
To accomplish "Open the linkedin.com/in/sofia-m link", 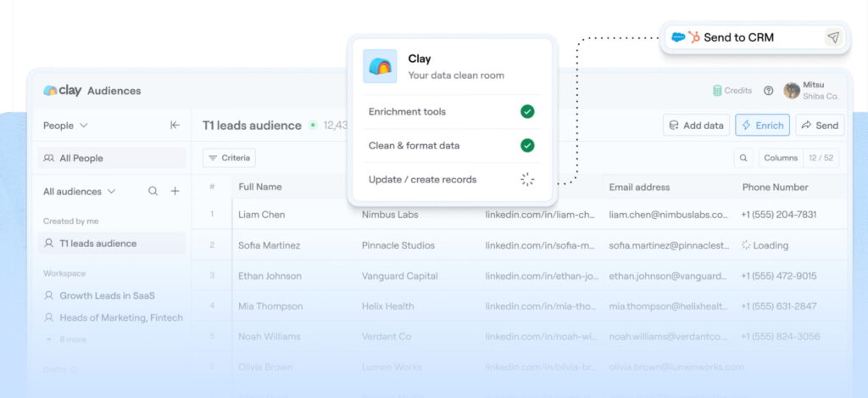I will (x=540, y=245).
